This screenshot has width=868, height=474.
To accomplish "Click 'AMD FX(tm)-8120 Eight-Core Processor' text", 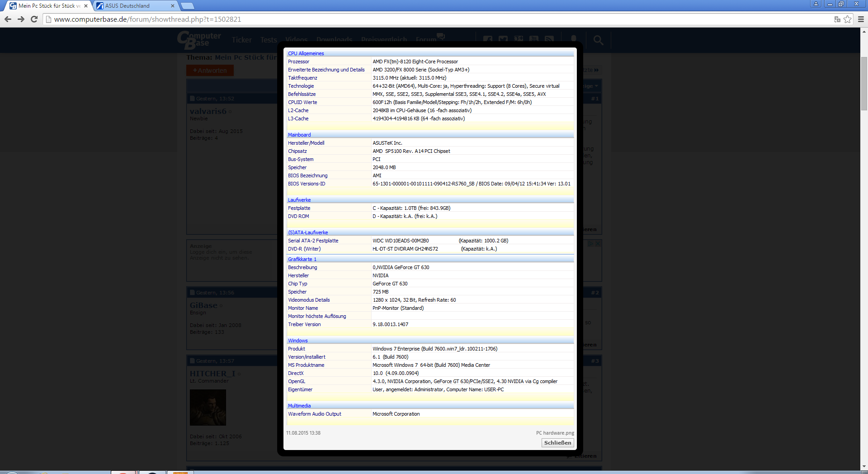I will (415, 62).
